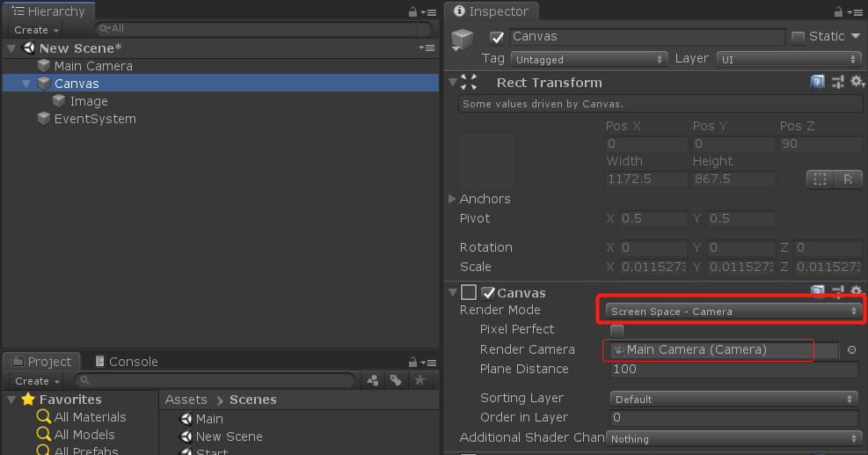Viewport: 868px width, 455px height.
Task: Switch to the Inspector tab
Action: coord(491,11)
